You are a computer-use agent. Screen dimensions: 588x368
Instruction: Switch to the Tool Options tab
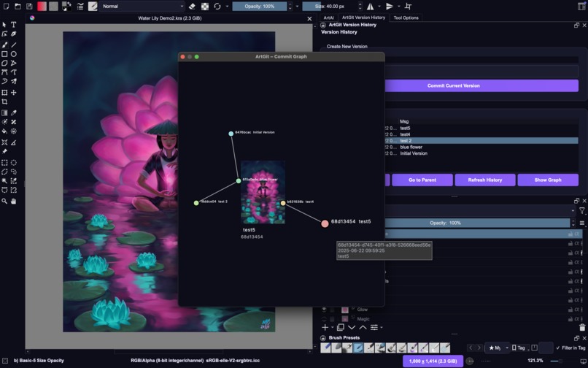[406, 18]
